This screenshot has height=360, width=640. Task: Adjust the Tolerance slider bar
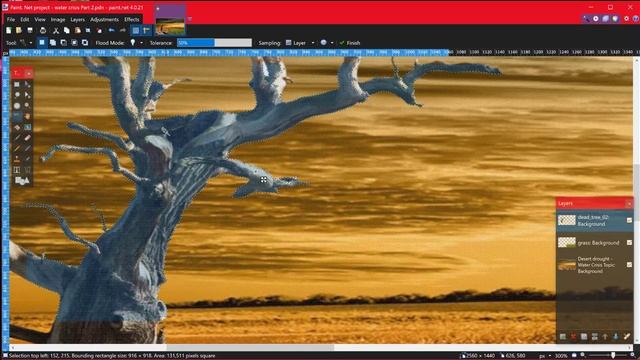[214, 42]
